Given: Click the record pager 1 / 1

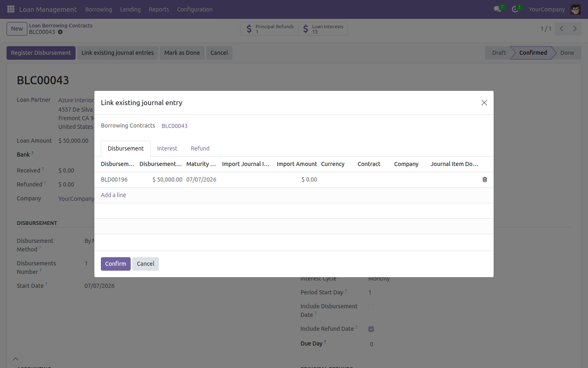Looking at the screenshot, I should pos(546,29).
